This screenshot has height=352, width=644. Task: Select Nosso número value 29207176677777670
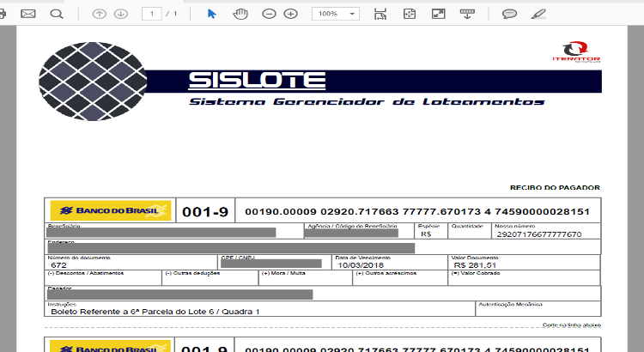tap(539, 234)
